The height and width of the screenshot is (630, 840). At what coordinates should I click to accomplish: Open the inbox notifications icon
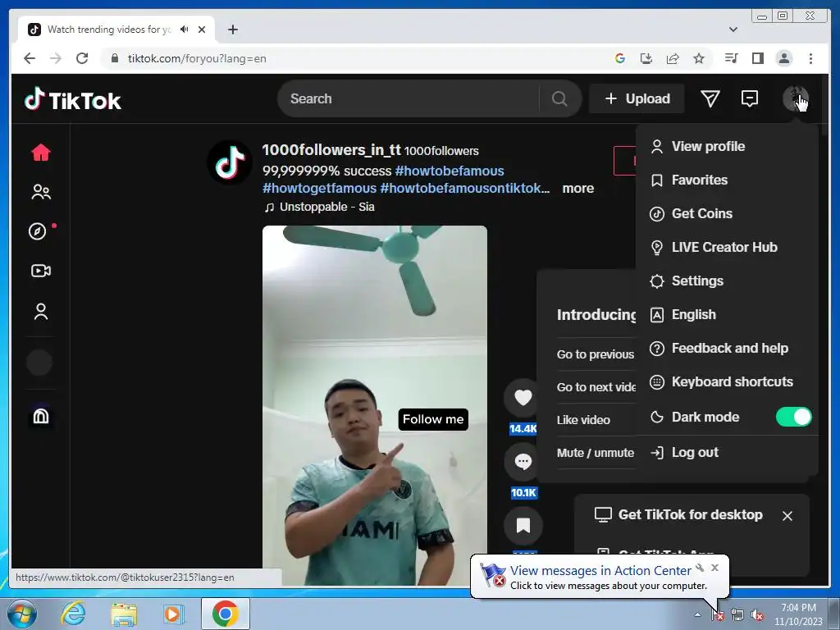[750, 98]
